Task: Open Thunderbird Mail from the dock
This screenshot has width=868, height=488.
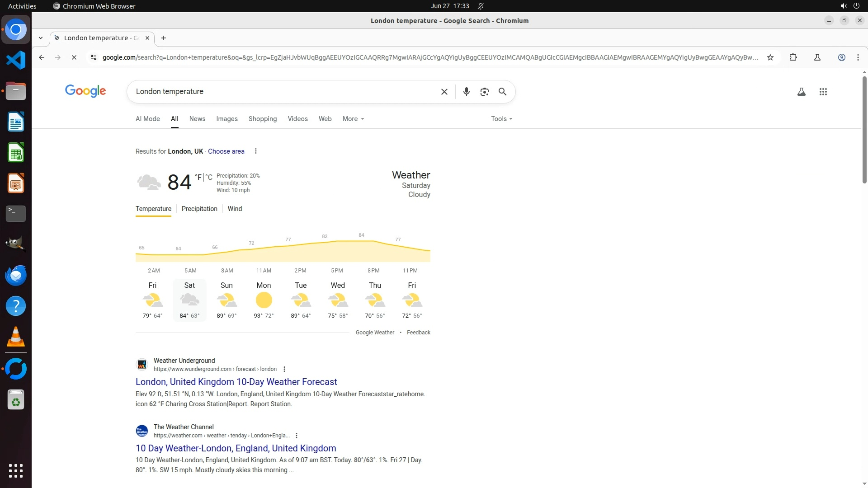Action: (16, 275)
